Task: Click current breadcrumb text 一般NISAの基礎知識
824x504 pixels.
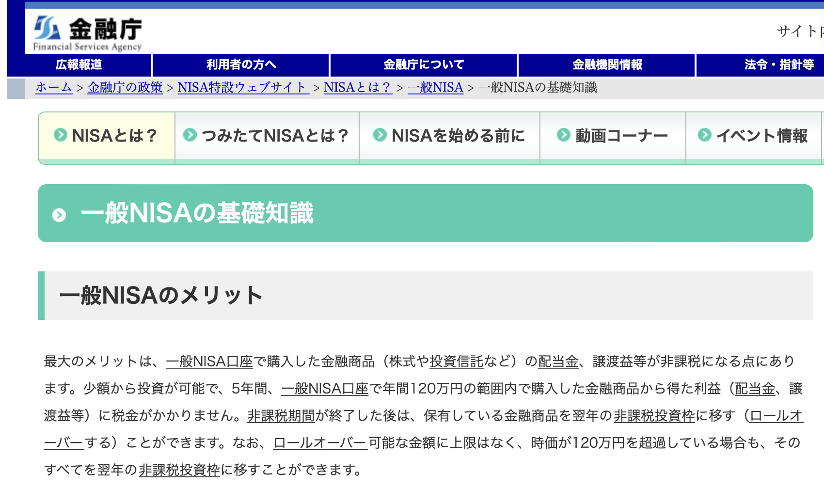Action: tap(538, 87)
